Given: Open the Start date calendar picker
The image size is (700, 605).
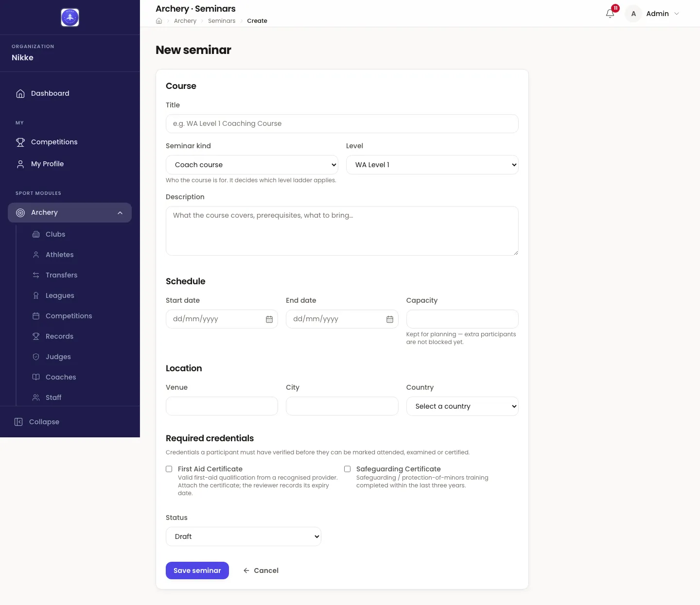Looking at the screenshot, I should point(269,319).
